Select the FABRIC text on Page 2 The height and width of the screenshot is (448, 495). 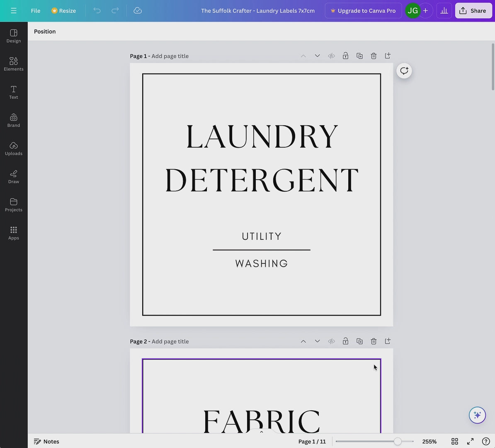(x=262, y=421)
